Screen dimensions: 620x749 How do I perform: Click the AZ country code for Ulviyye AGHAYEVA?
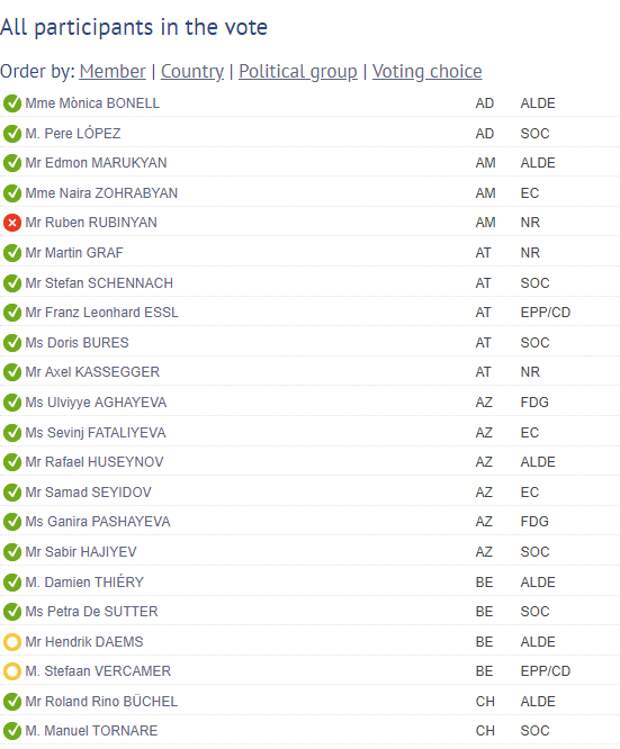coord(484,402)
